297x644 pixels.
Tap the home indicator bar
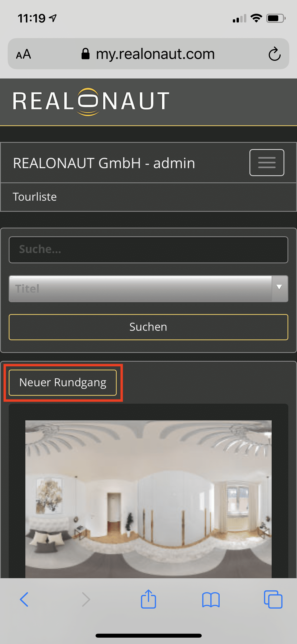coord(148,636)
